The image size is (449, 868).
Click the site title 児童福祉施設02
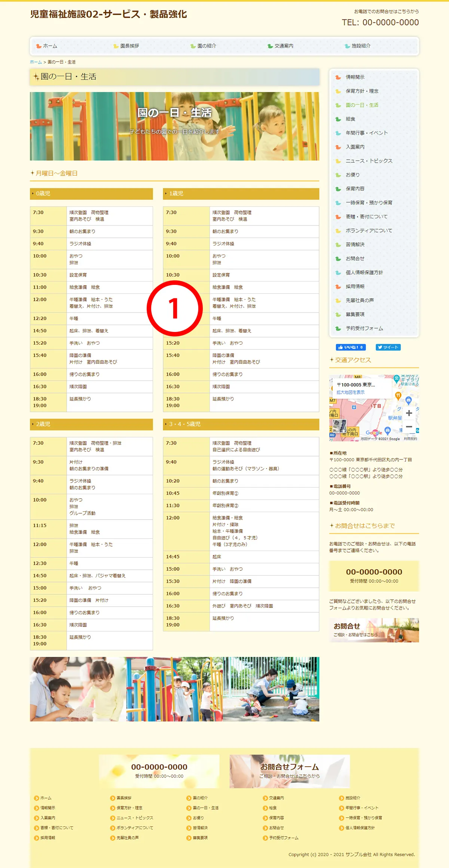click(x=109, y=14)
